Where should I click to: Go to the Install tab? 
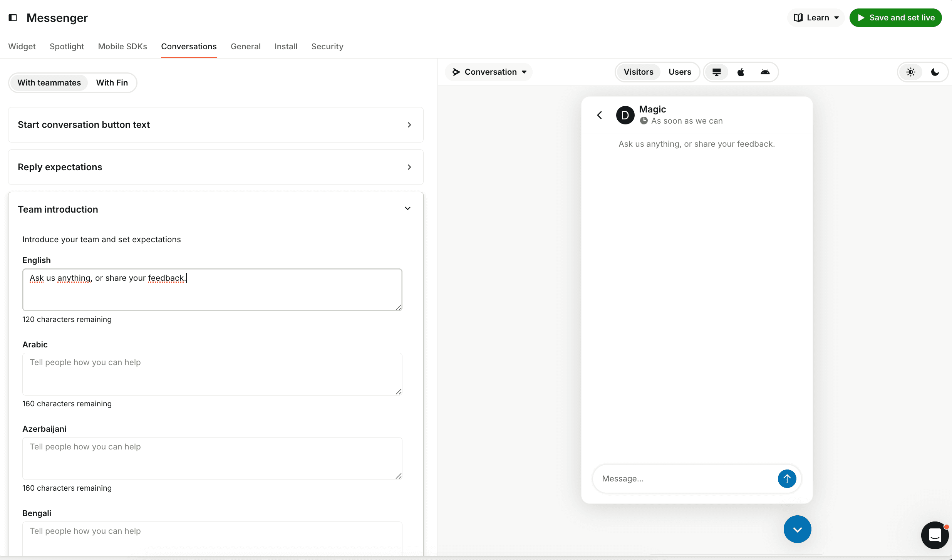[286, 46]
